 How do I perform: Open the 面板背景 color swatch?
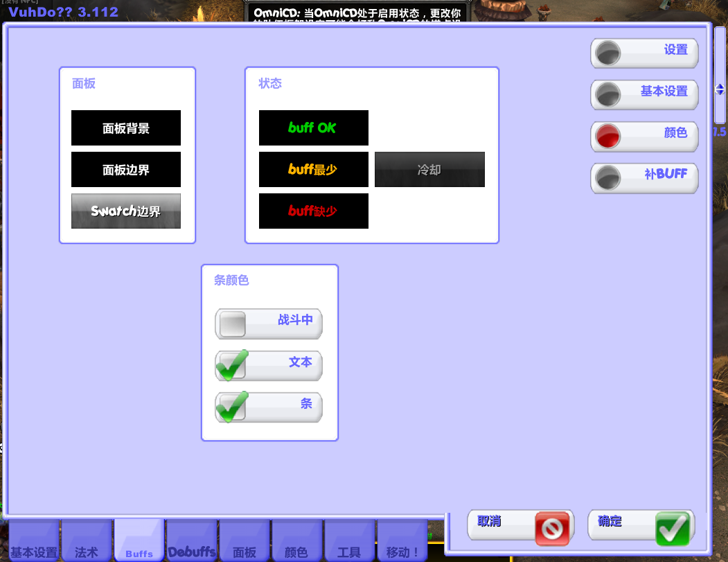tap(125, 128)
